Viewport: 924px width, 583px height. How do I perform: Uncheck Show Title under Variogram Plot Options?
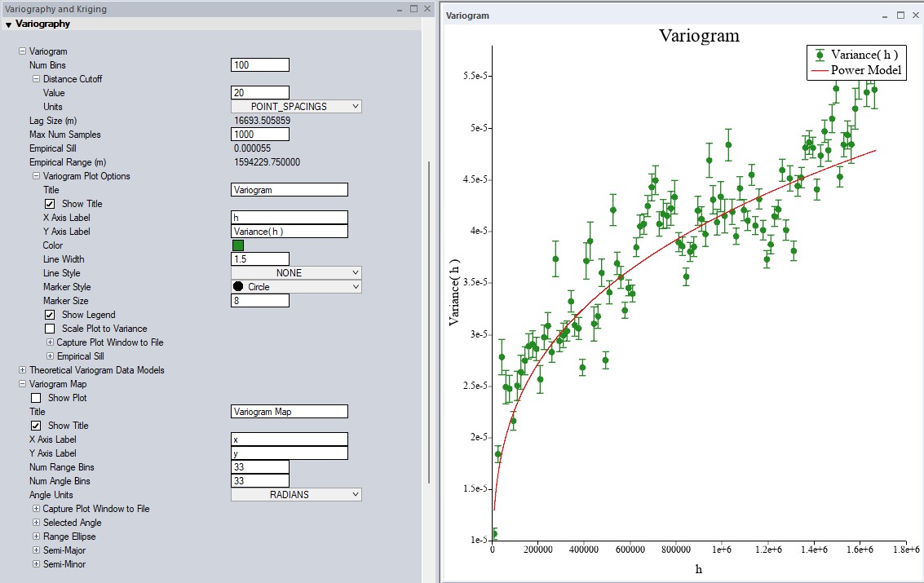click(50, 204)
